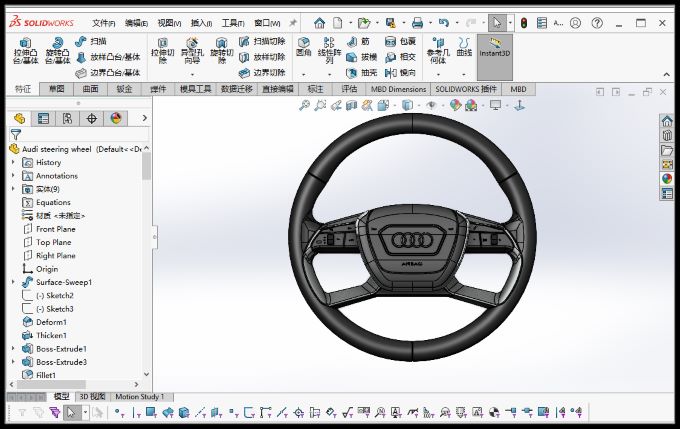Screen dimensions: 680x429
Task: Open the FeatureManager design tree tab
Action: pos(19,118)
